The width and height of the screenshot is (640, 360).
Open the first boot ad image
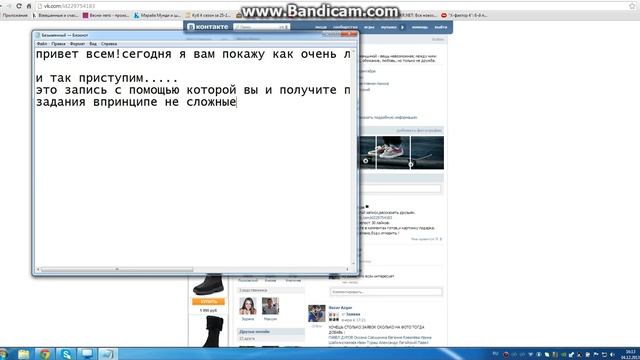pyautogui.click(x=208, y=284)
